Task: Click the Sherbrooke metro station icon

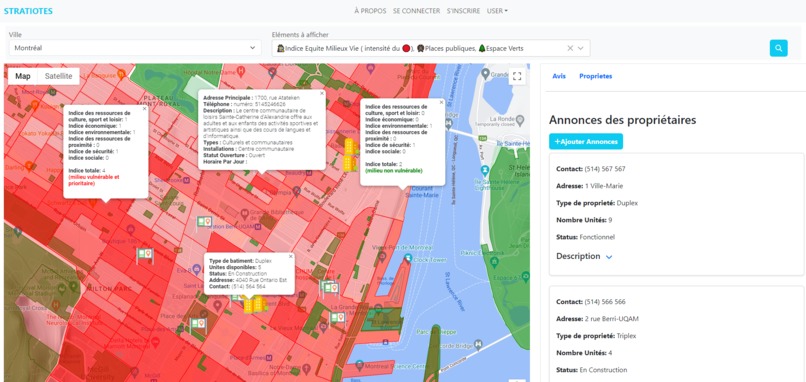Action: [187, 180]
